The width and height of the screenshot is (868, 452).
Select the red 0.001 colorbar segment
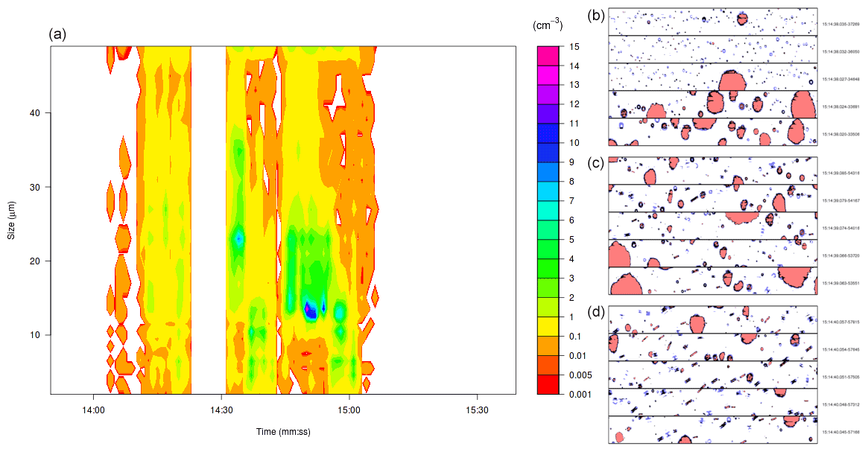(548, 385)
